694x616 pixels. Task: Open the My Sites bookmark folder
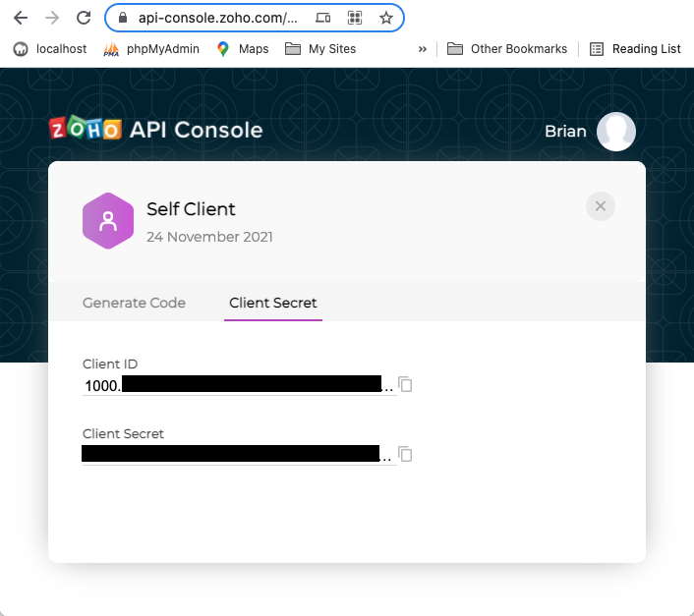(x=320, y=49)
